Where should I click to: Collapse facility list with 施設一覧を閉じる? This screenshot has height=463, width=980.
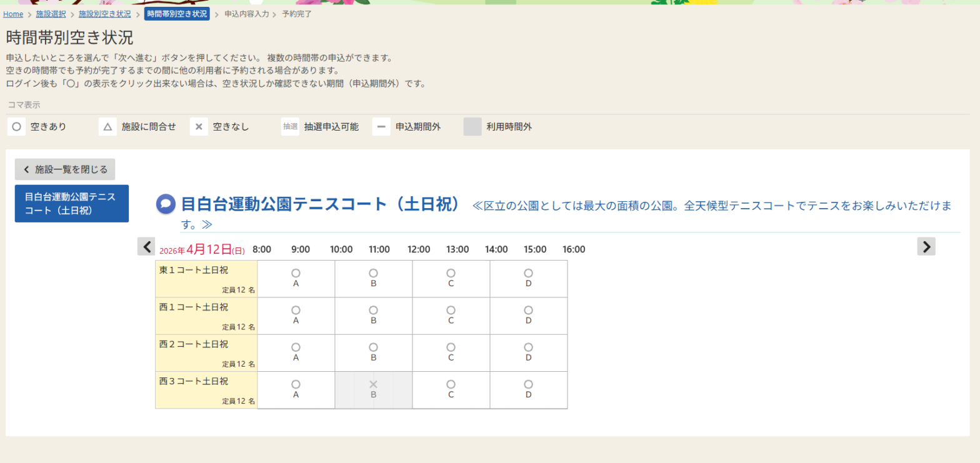click(65, 169)
